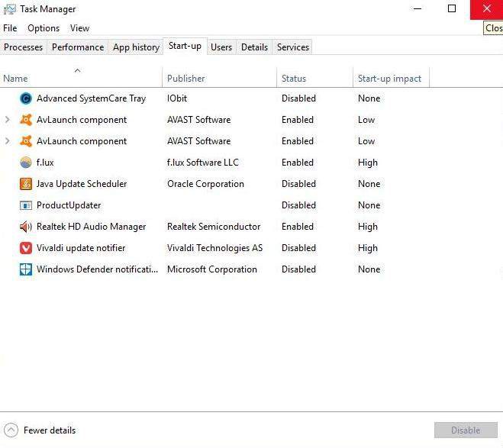Switch to the Details tab

coord(254,47)
